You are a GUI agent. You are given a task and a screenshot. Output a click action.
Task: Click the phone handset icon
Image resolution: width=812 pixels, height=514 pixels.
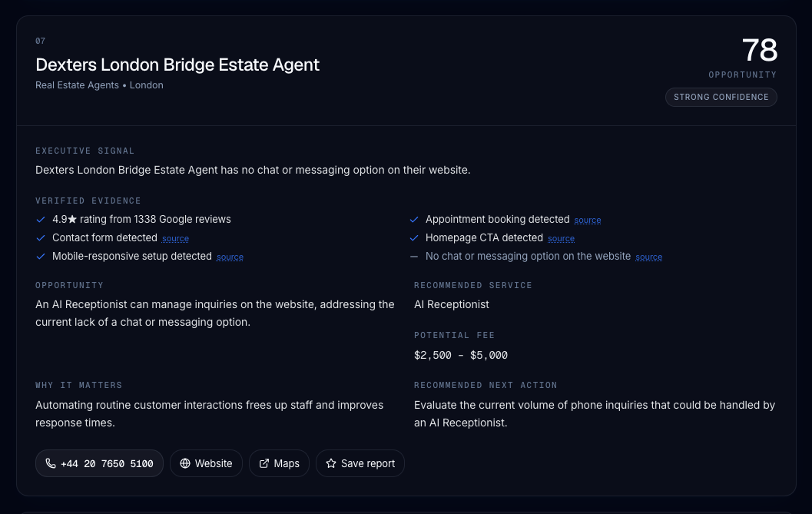[50, 463]
